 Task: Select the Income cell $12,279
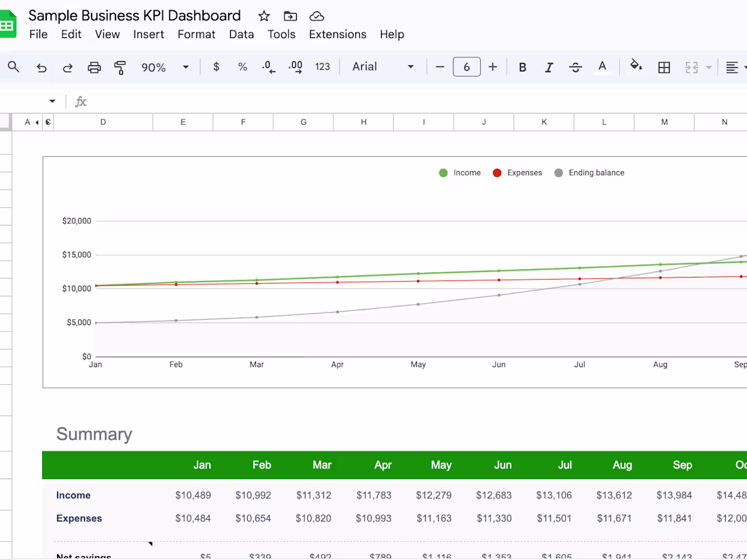433,496
